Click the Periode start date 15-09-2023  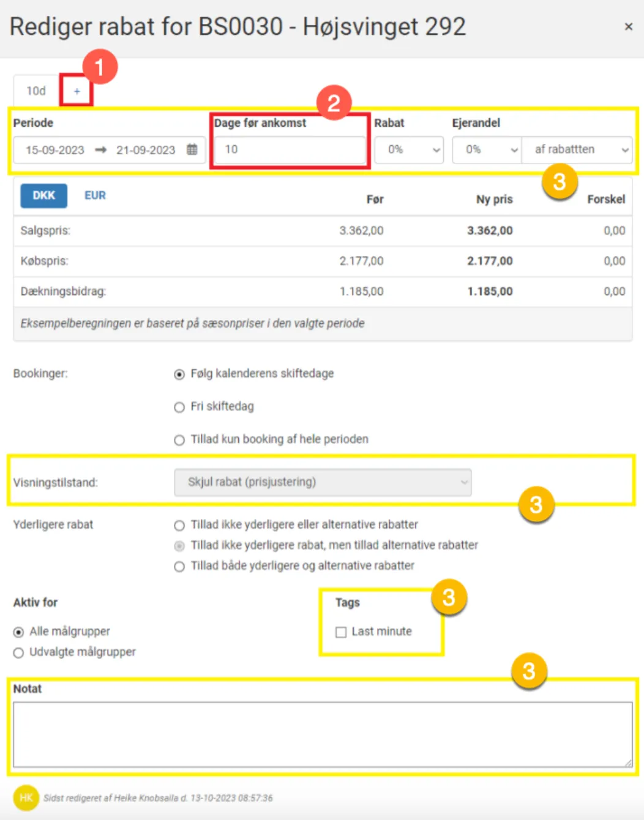coord(54,150)
